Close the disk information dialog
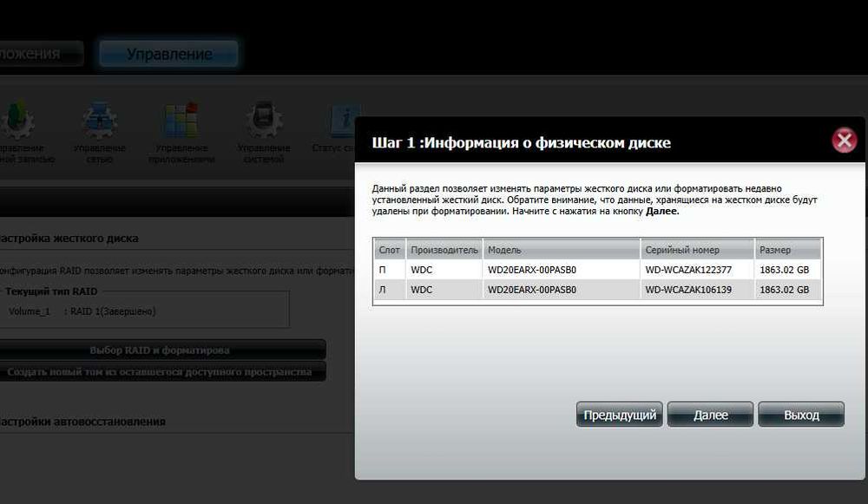The width and height of the screenshot is (868, 504). pyautogui.click(x=845, y=140)
